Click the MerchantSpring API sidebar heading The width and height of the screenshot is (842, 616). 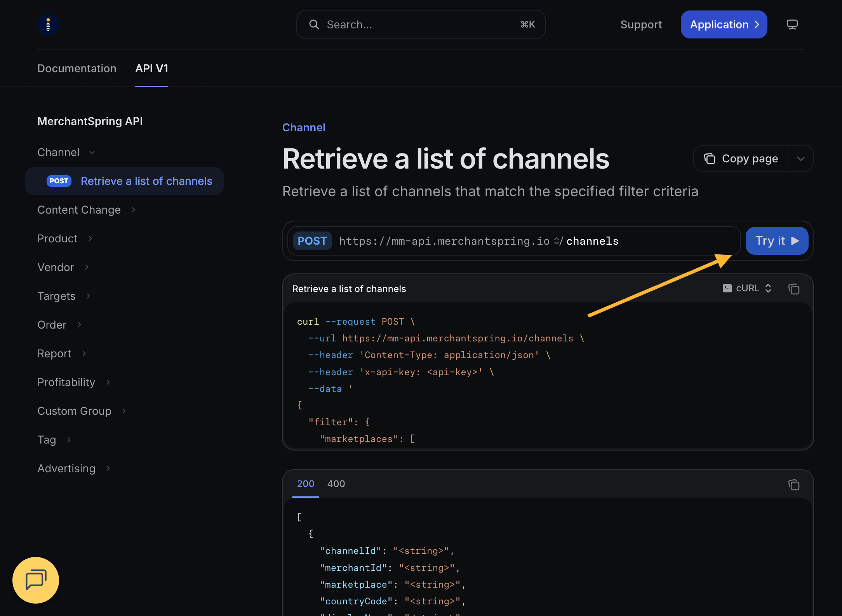click(x=90, y=121)
